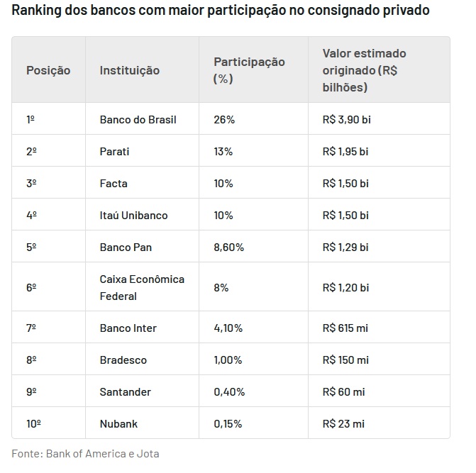Click the R$ 3,90 bi value

[x=347, y=120]
